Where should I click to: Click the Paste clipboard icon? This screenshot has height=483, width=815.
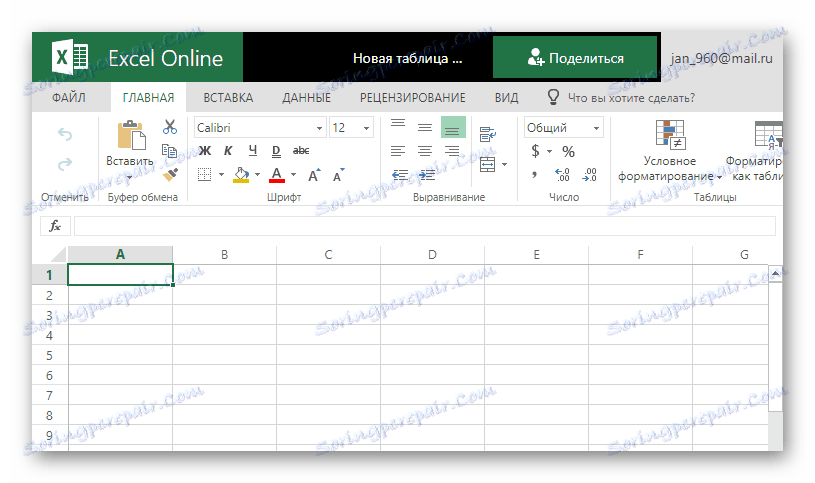(130, 135)
